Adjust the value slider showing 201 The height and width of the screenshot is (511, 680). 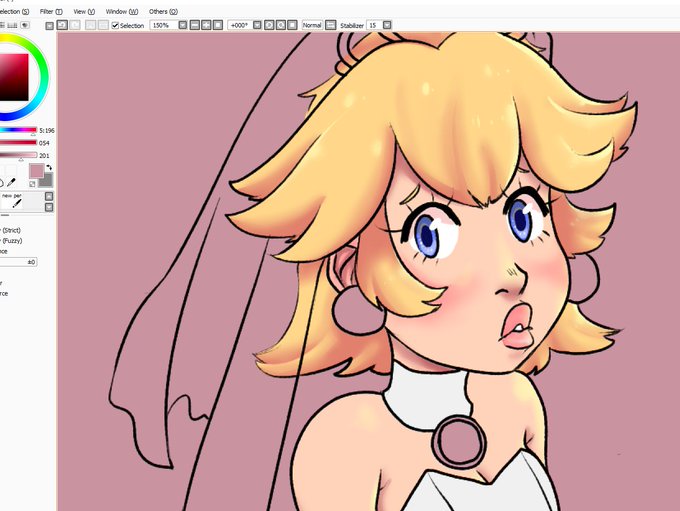tap(18, 155)
